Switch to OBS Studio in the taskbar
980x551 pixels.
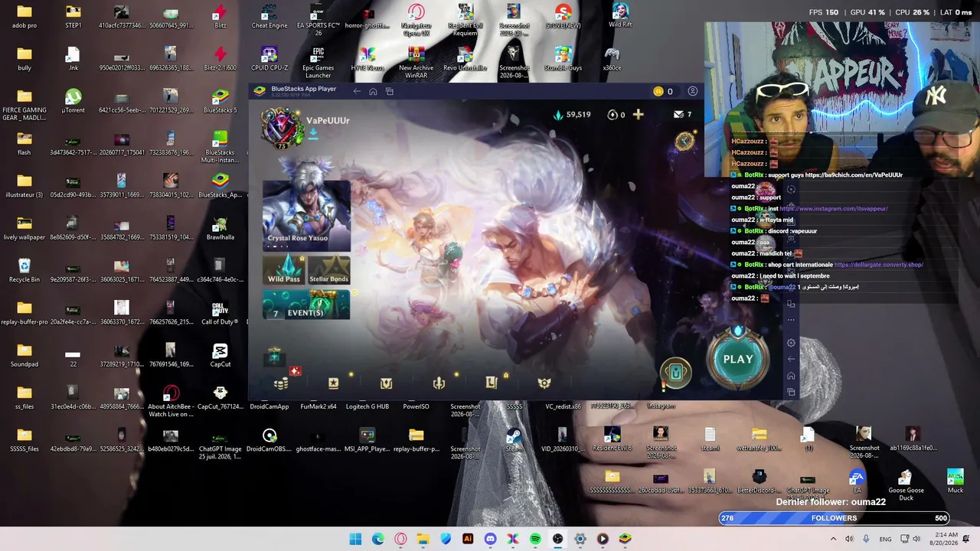(557, 539)
